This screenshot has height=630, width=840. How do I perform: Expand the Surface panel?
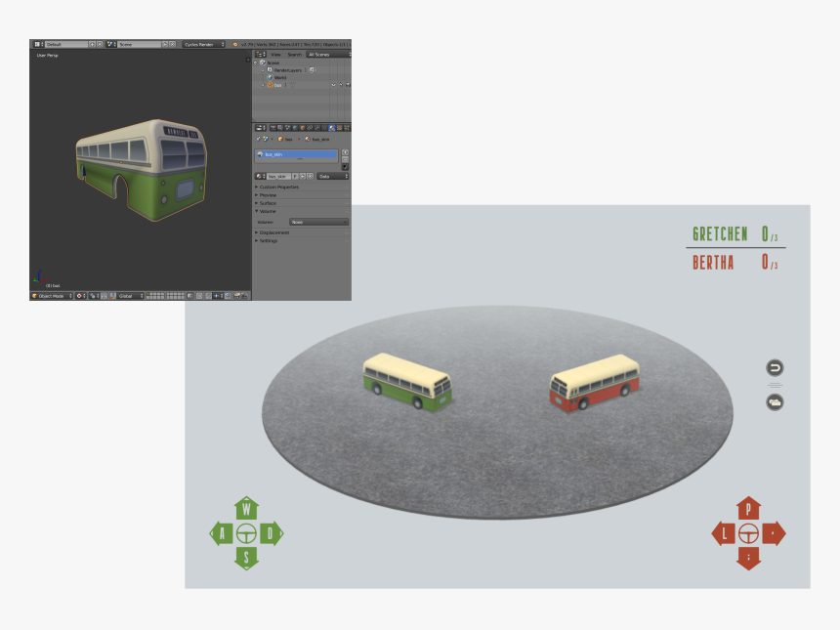(x=269, y=203)
